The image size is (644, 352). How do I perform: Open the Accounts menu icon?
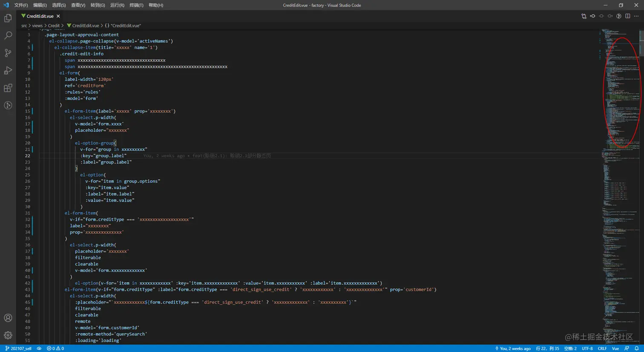click(8, 318)
